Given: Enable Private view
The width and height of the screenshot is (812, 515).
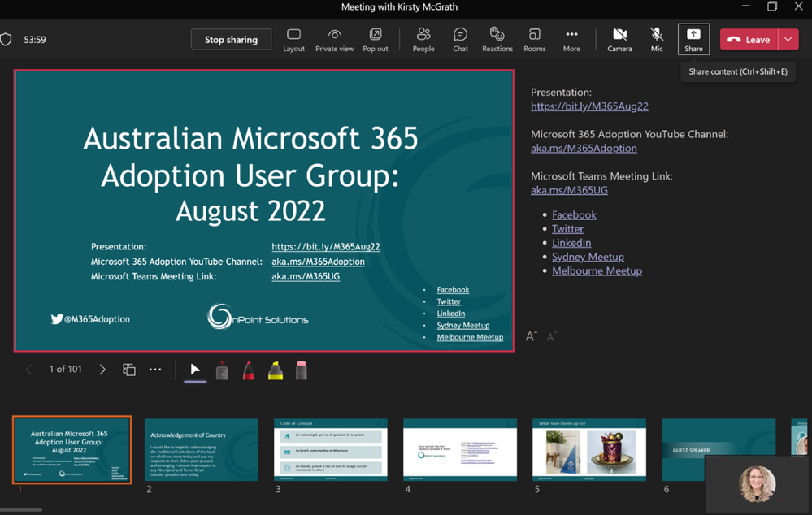Looking at the screenshot, I should 335,40.
